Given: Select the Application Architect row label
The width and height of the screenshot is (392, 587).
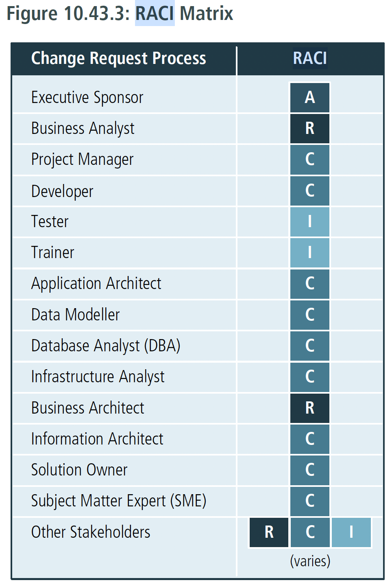Looking at the screenshot, I should tap(96, 284).
